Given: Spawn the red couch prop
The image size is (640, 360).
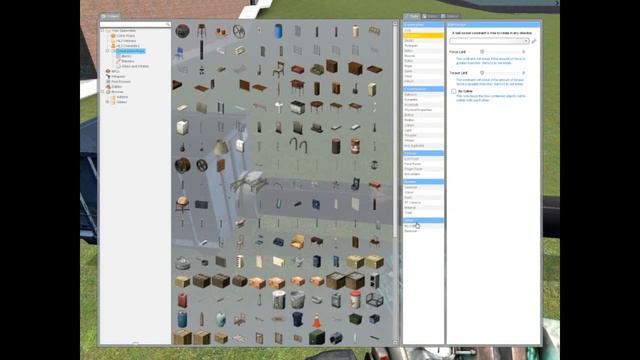Looking at the screenshot, I should (298, 69).
